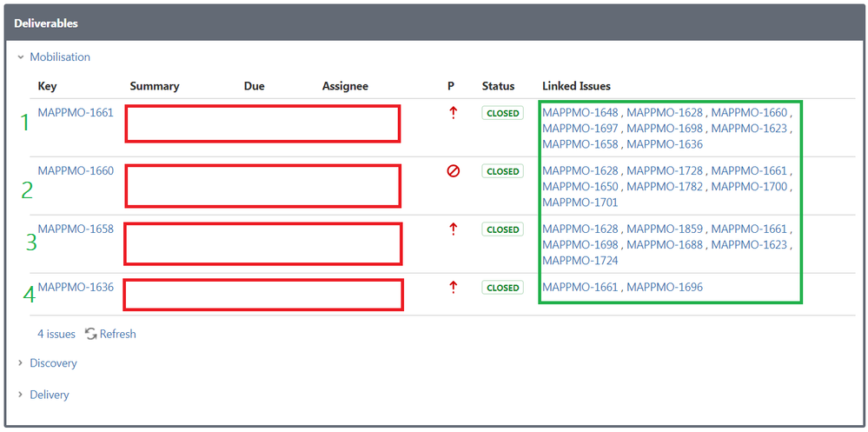Open MAPPMO-1623 linked in the MAPPMO-1661 row

pyautogui.click(x=749, y=129)
